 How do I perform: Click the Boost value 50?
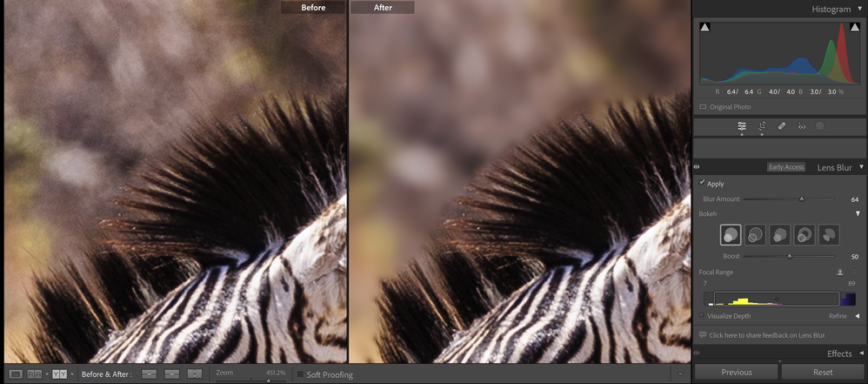pos(855,257)
